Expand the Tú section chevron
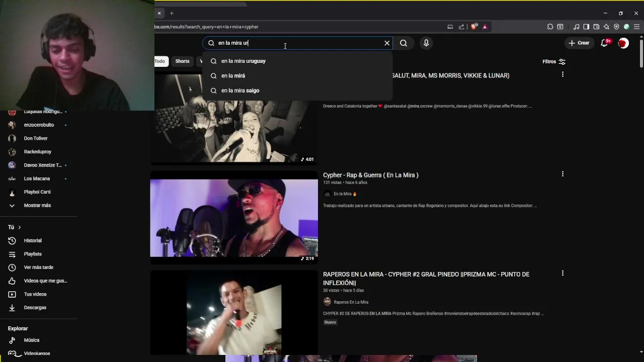The image size is (644, 362). pyautogui.click(x=19, y=227)
